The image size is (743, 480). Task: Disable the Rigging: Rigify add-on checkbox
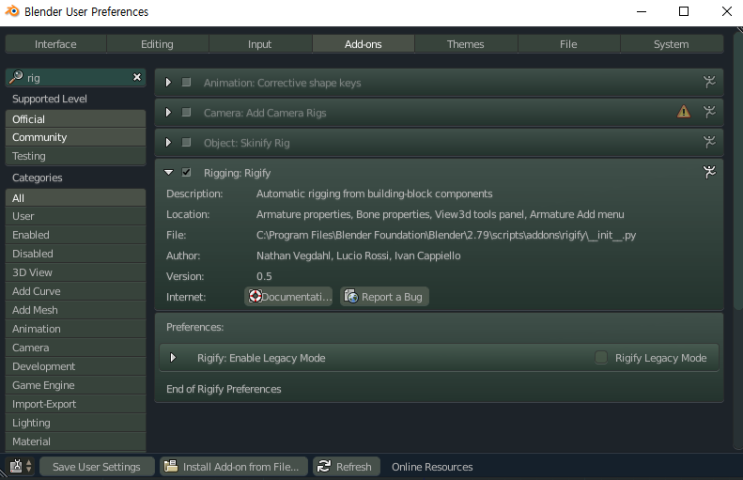pyautogui.click(x=186, y=172)
